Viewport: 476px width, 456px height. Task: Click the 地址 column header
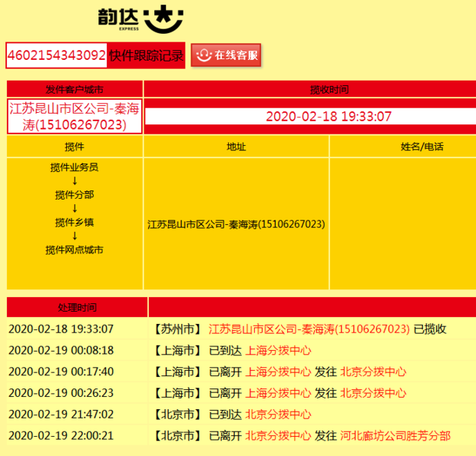click(236, 147)
